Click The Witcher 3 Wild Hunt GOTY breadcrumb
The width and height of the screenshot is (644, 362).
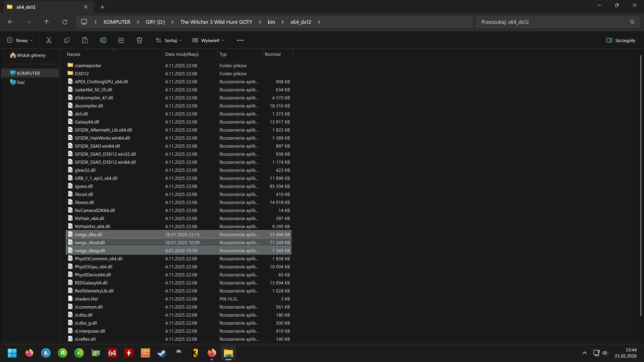point(216,22)
